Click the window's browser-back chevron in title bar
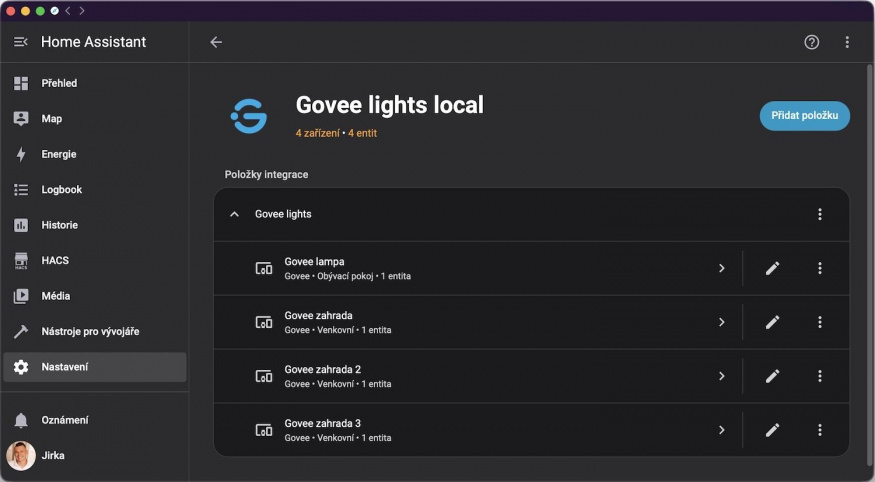Viewport: 875px width, 482px height. pos(68,11)
